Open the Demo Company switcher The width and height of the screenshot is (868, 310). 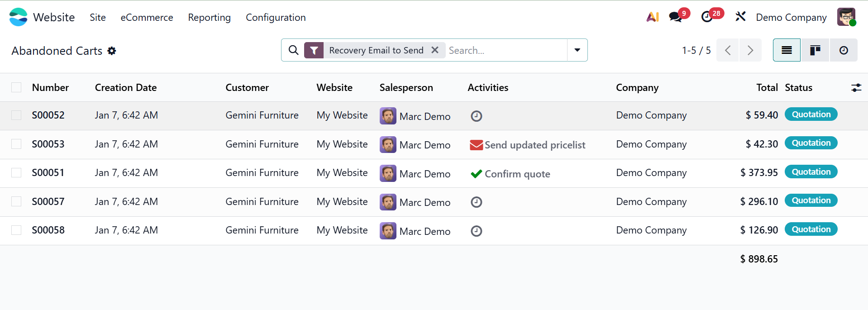(791, 17)
